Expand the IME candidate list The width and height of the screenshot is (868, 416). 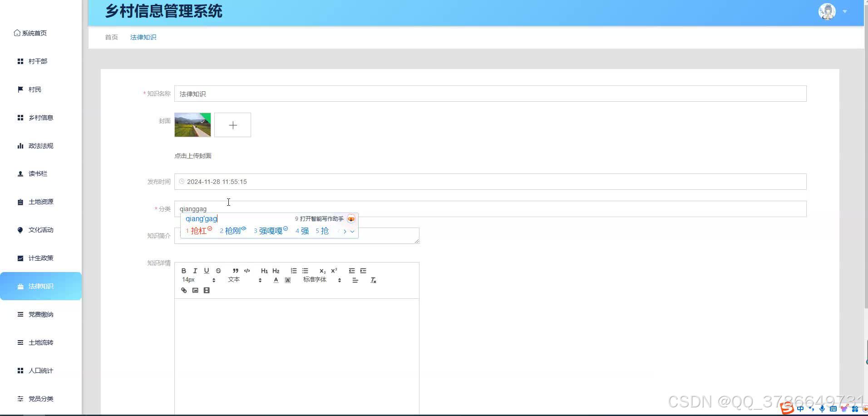(352, 231)
